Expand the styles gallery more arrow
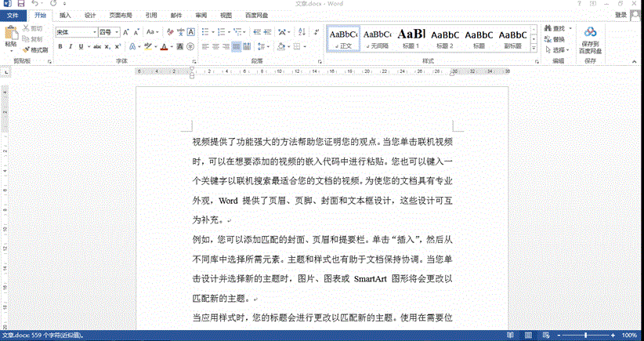The height and width of the screenshot is (341, 644). (x=534, y=48)
